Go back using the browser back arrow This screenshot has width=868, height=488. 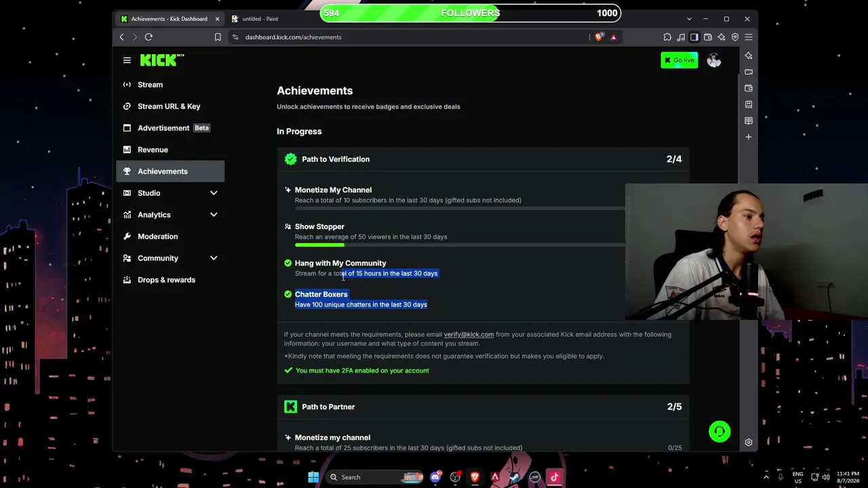[x=122, y=37]
